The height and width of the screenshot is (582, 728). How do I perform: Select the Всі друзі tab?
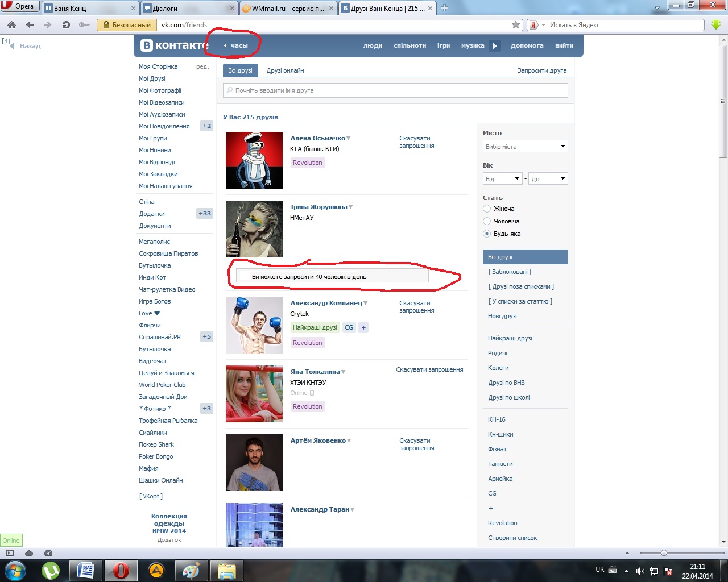(x=240, y=70)
